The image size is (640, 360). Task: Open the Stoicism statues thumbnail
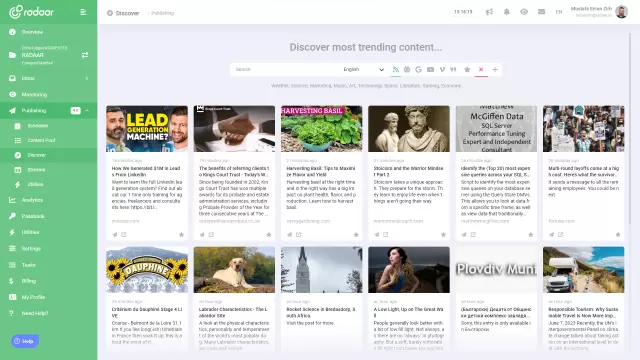(409, 129)
